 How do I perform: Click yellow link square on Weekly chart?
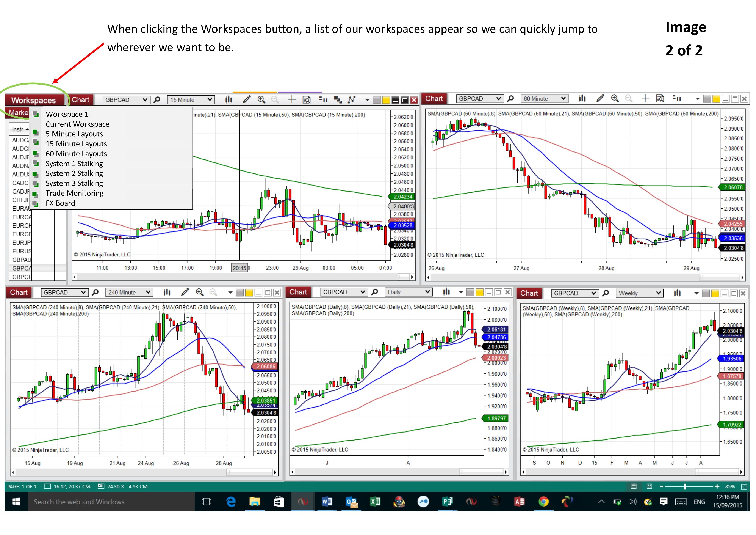pos(715,294)
